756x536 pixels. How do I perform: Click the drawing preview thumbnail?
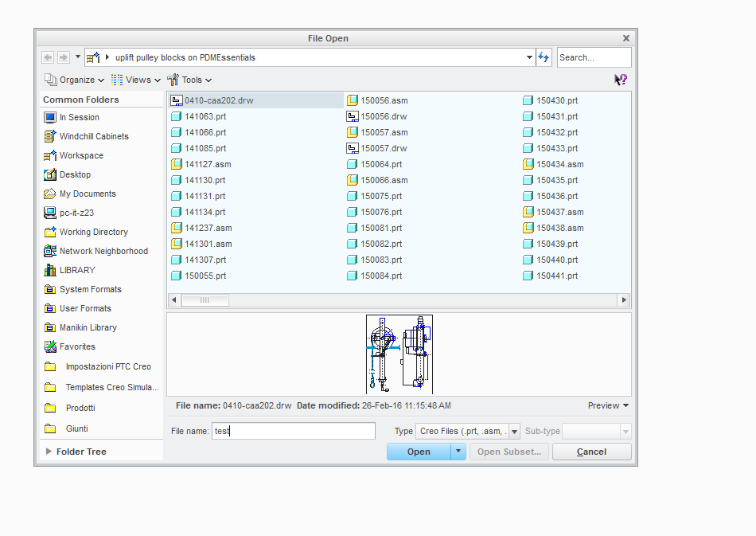pos(399,354)
